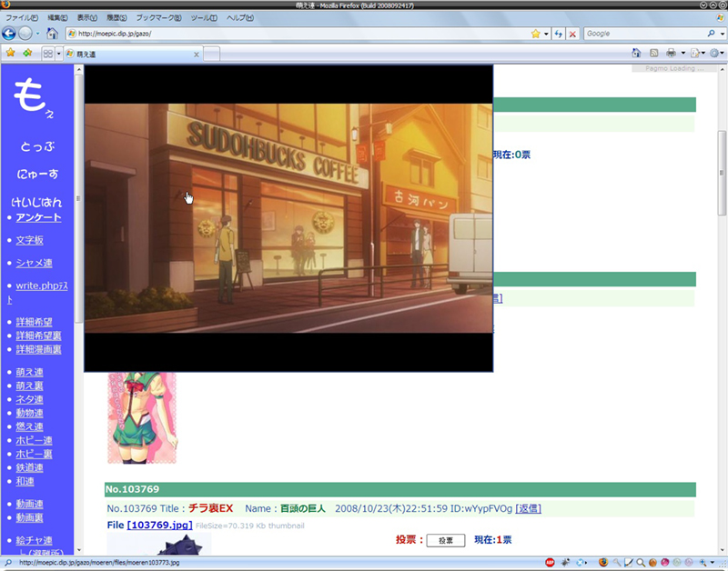The width and height of the screenshot is (728, 571).
Task: Click the anime girl thumbnail image
Action: (x=142, y=417)
